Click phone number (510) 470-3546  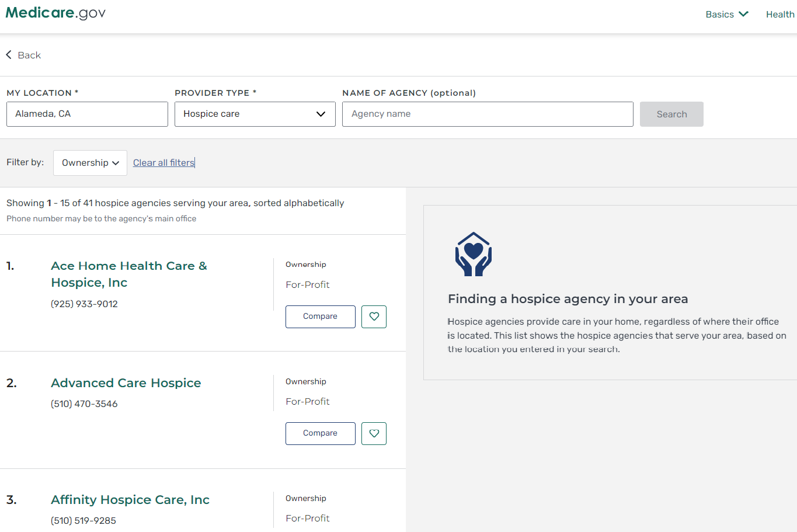coord(84,404)
